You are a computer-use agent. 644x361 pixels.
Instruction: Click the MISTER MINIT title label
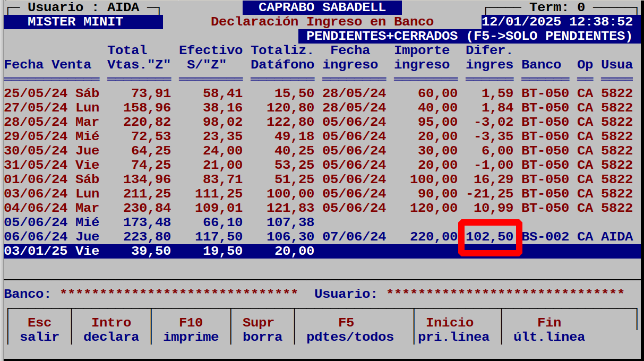(x=75, y=22)
